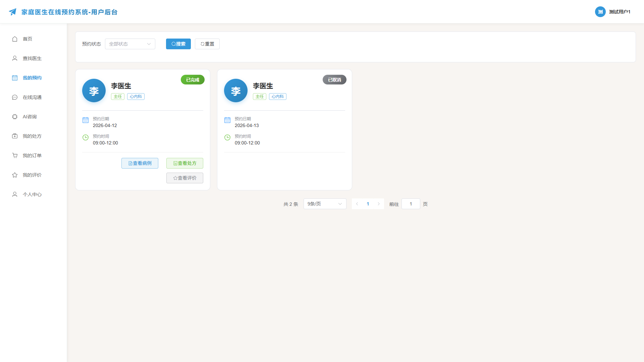Screen dimensions: 644x362
Task: Select page number 1 in pagination
Action: [x=368, y=204]
